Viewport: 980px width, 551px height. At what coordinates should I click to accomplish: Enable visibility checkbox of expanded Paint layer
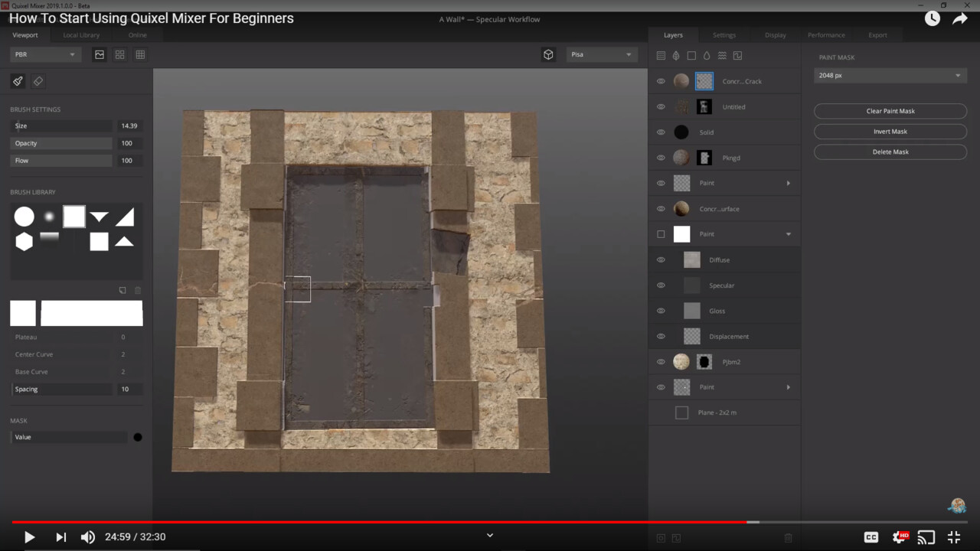pos(661,234)
